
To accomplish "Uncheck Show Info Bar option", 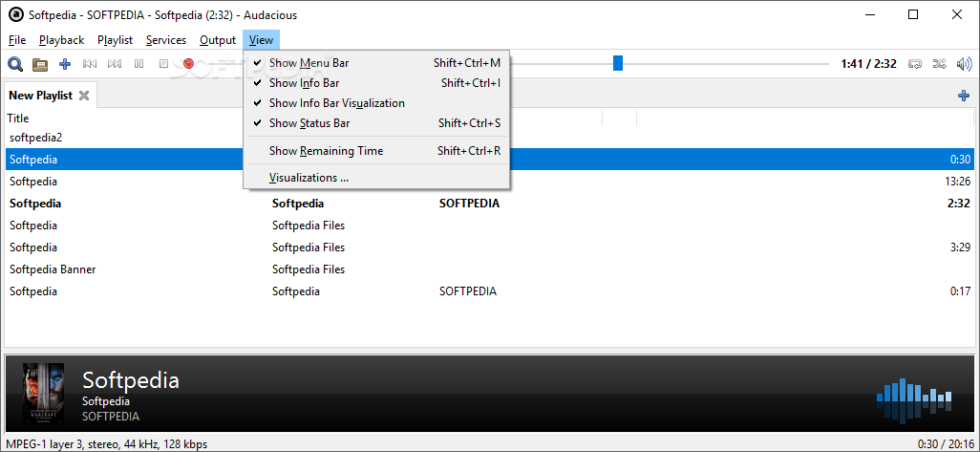I will [x=377, y=83].
